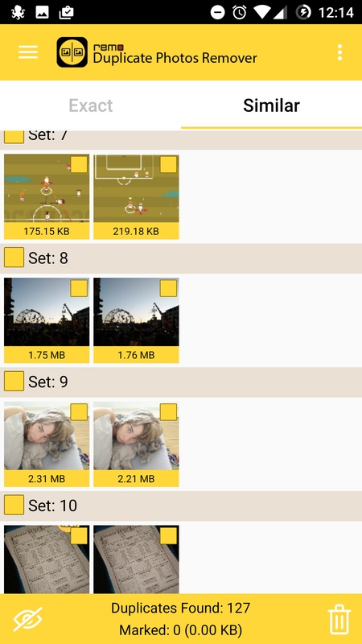Image resolution: width=362 pixels, height=644 pixels.
Task: Open the 219.18 KB soccer field thumbnail
Action: click(x=136, y=189)
